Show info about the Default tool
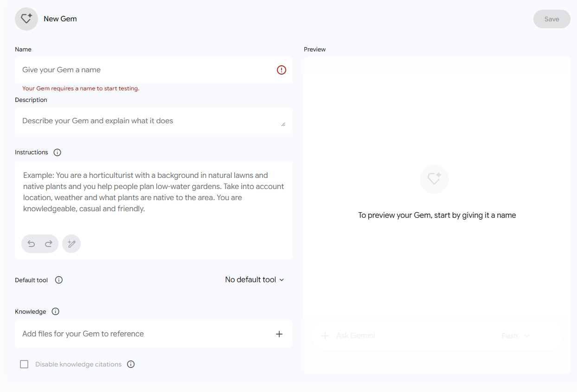 click(x=59, y=280)
